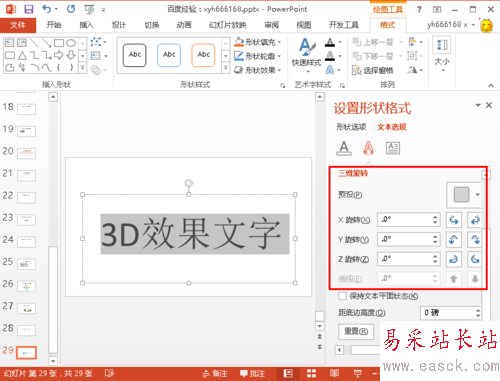Click 下移一层 send backward button
The width and height of the screenshot is (500, 381).
373,56
